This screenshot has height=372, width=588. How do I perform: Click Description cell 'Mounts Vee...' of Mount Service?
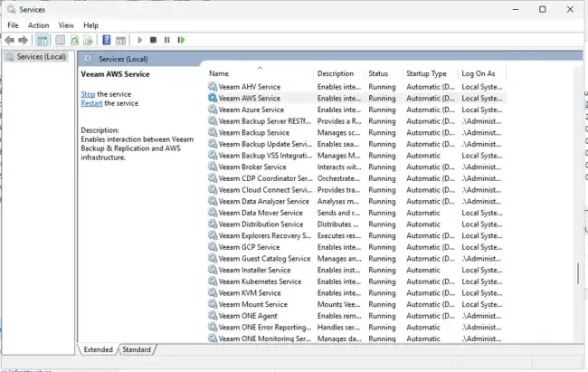click(338, 304)
